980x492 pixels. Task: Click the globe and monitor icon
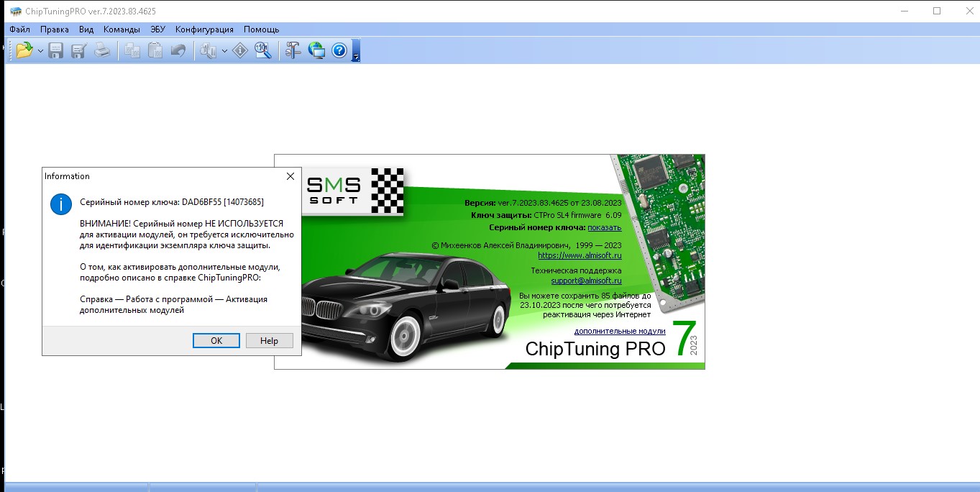coord(316,50)
